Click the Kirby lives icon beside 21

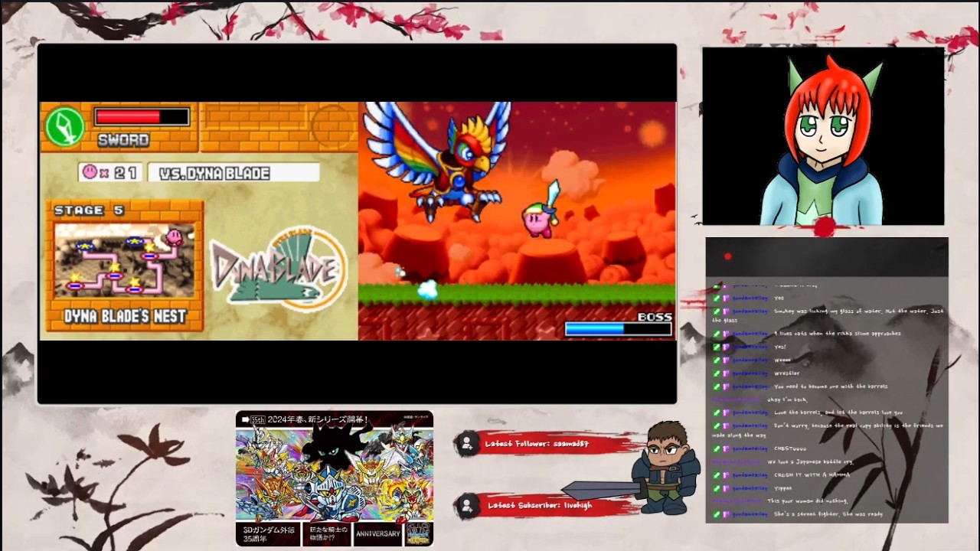tap(90, 172)
